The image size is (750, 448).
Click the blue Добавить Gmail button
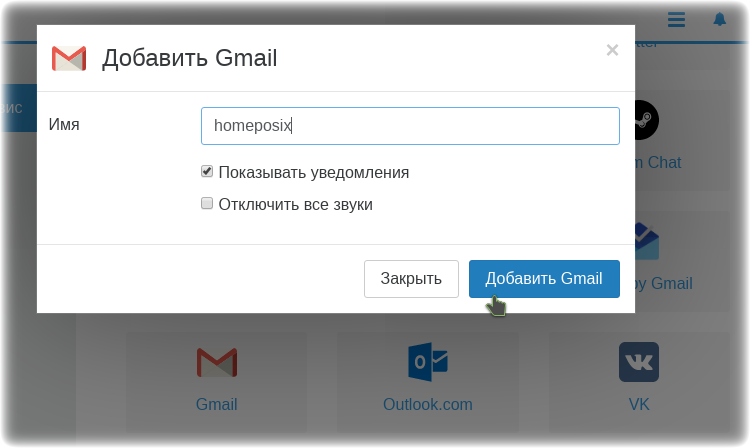[544, 279]
